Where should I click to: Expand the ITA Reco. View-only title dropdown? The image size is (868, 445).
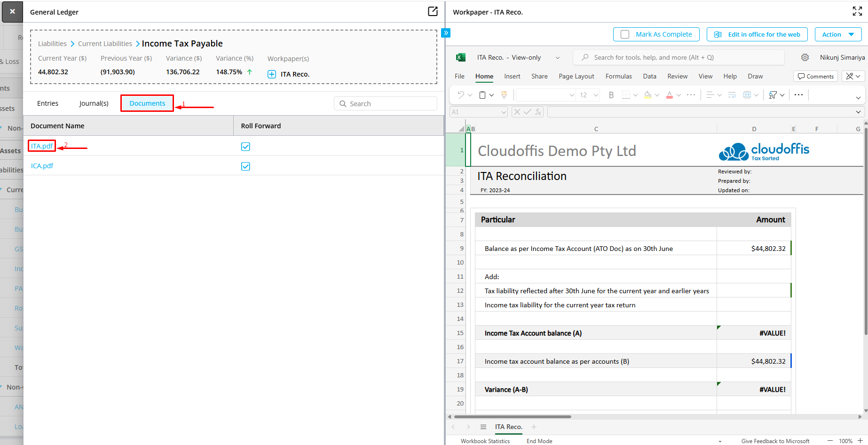(558, 58)
